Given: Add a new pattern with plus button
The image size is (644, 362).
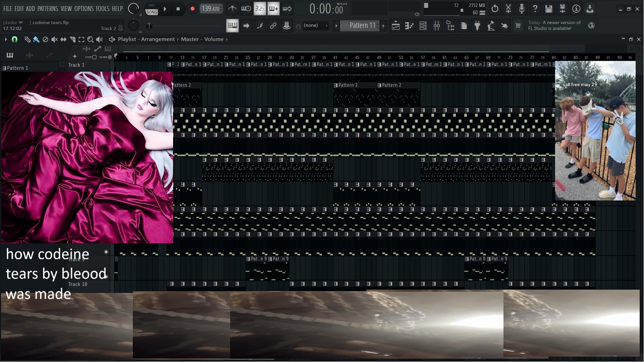Looking at the screenshot, I should [x=383, y=26].
